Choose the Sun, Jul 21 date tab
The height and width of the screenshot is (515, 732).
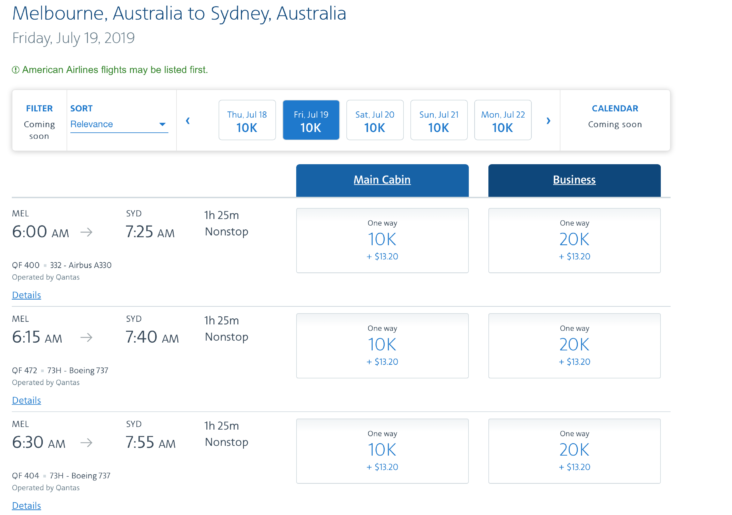439,120
